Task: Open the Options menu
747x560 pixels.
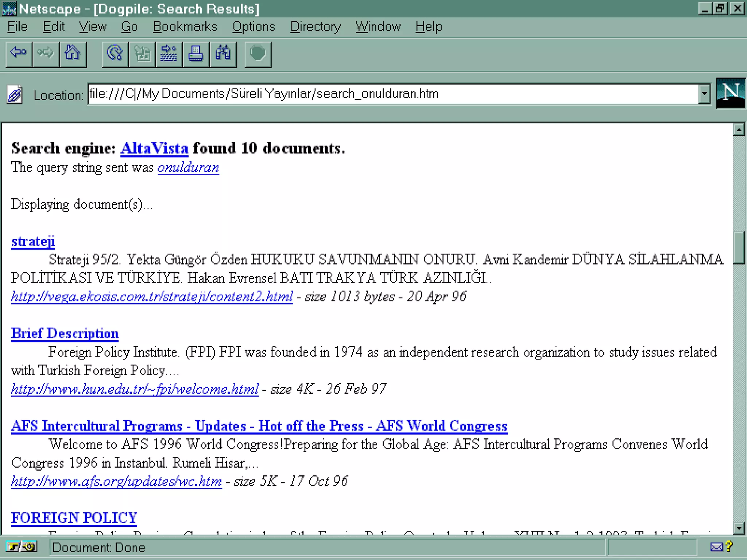Action: pyautogui.click(x=253, y=27)
